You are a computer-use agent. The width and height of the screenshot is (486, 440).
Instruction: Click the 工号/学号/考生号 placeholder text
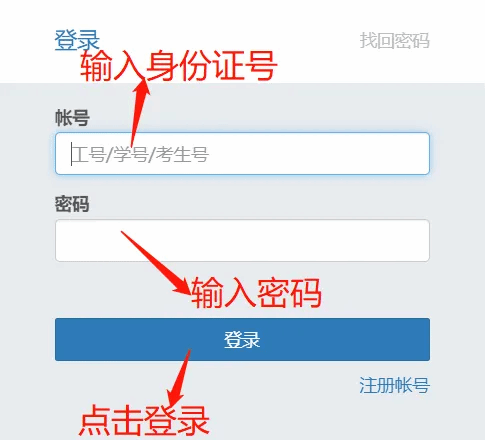(140, 154)
